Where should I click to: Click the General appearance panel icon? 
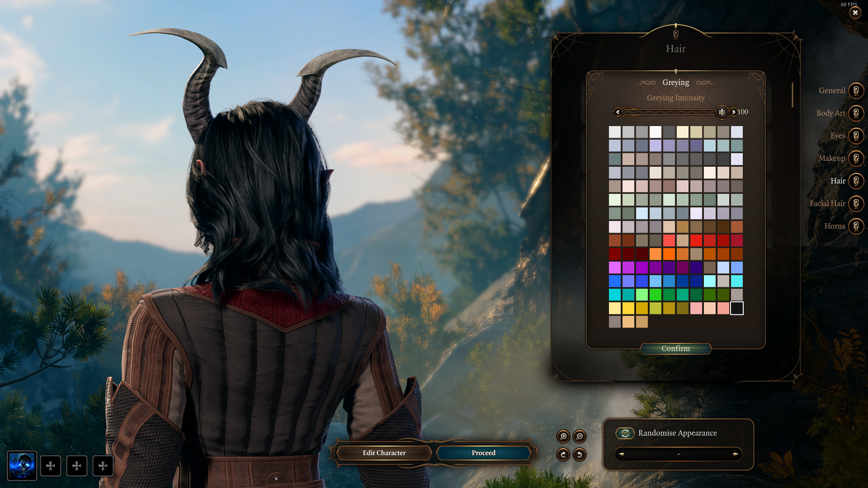[x=857, y=90]
